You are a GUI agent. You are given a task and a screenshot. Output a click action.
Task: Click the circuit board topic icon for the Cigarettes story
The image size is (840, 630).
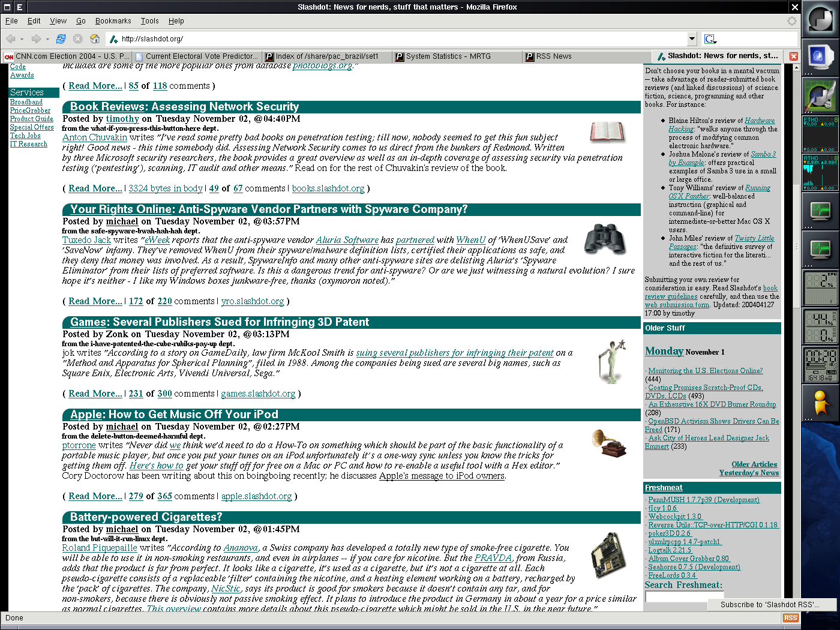click(608, 555)
